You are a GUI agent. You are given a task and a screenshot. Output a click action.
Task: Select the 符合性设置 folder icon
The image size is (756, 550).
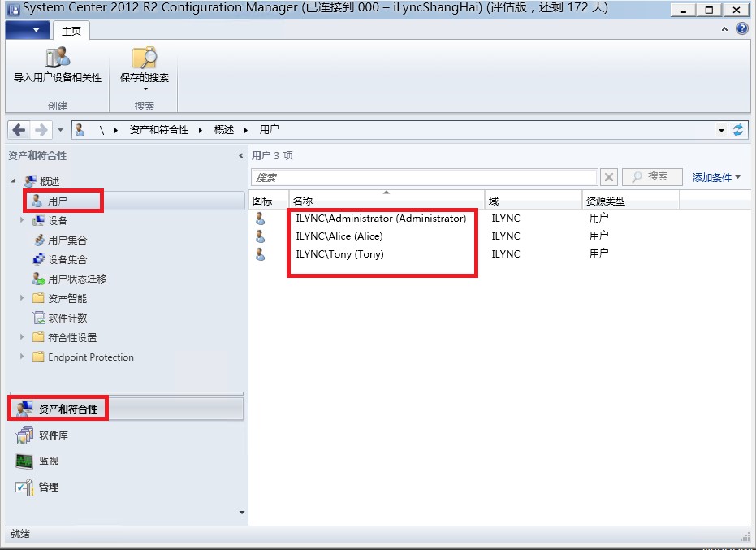coord(39,337)
